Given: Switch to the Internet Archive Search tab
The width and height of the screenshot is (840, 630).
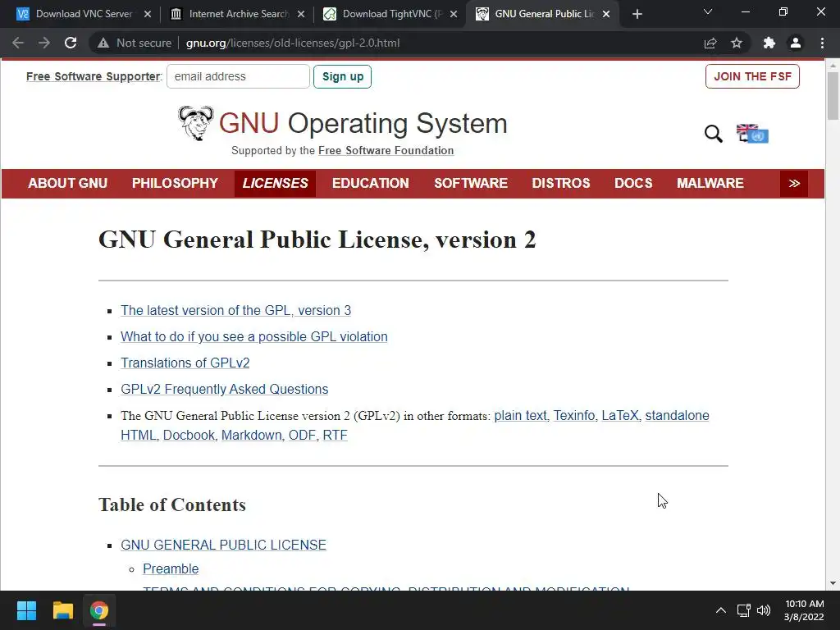Looking at the screenshot, I should point(235,15).
